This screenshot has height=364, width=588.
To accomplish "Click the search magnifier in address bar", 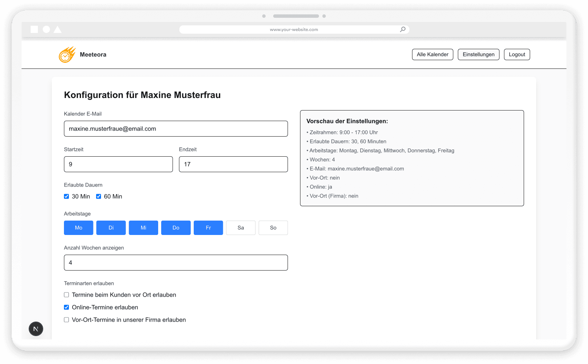I will tap(403, 30).
